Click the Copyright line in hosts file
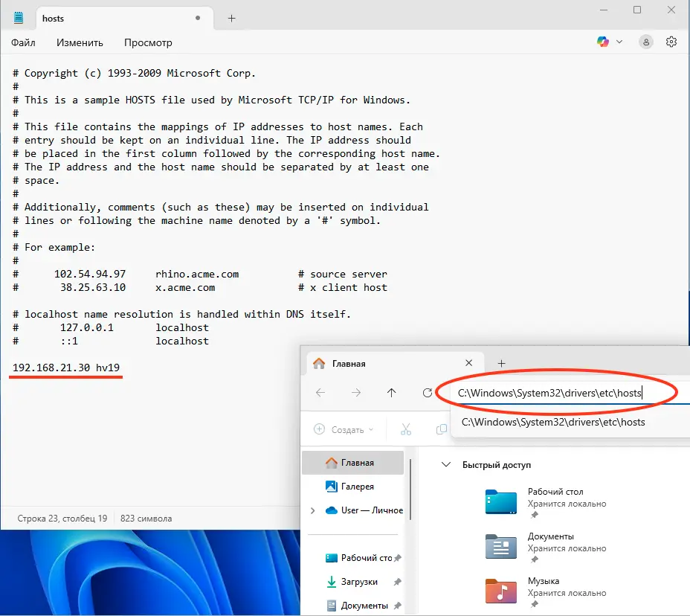 coord(135,73)
